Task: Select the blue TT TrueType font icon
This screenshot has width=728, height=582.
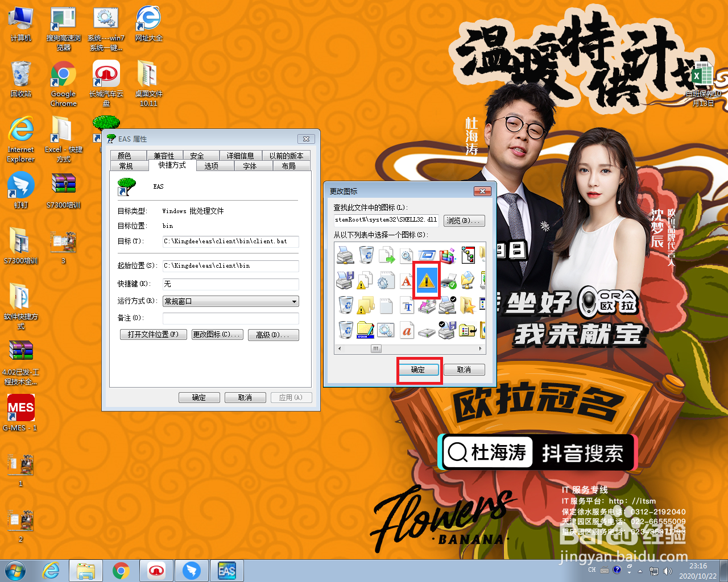Action: pyautogui.click(x=407, y=306)
